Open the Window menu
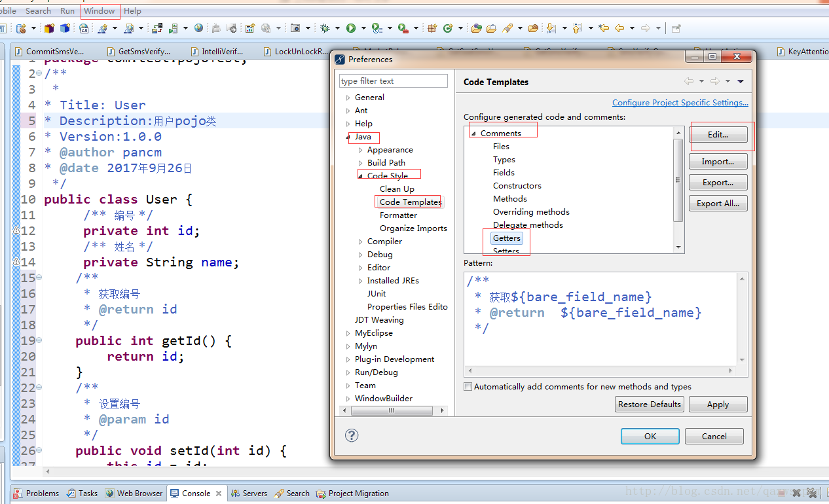 tap(100, 11)
